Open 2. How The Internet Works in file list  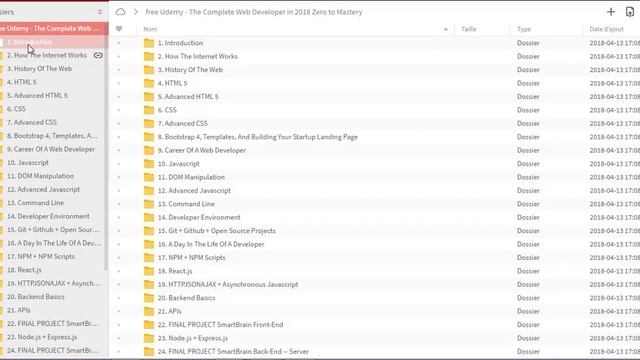198,56
